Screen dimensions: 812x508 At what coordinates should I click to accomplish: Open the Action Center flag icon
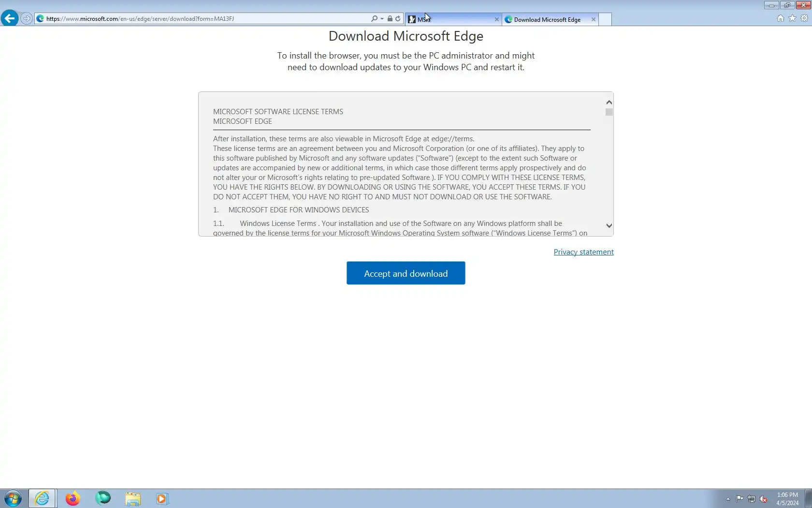point(740,499)
